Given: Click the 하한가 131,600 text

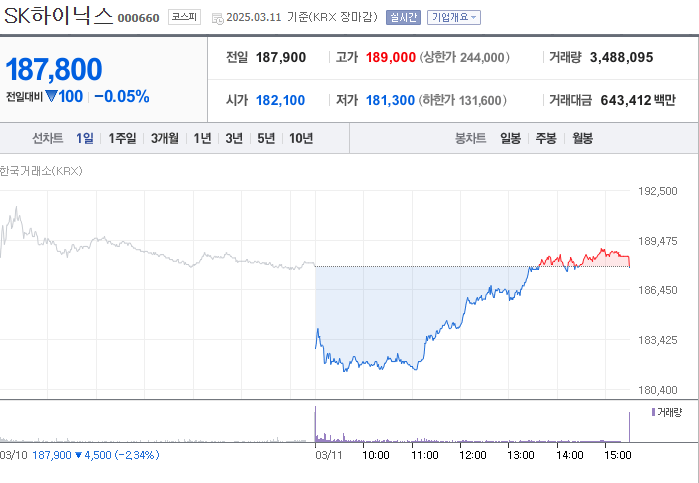Looking at the screenshot, I should pyautogui.click(x=462, y=100).
